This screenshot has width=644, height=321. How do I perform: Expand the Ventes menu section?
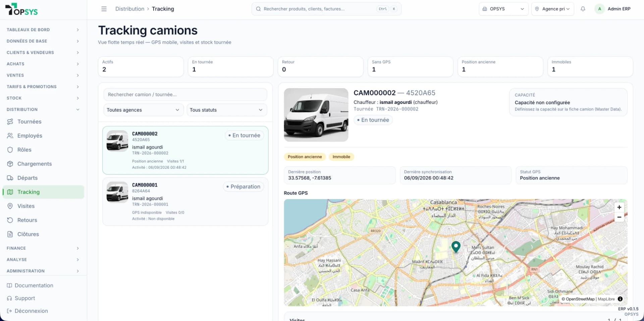(x=43, y=75)
